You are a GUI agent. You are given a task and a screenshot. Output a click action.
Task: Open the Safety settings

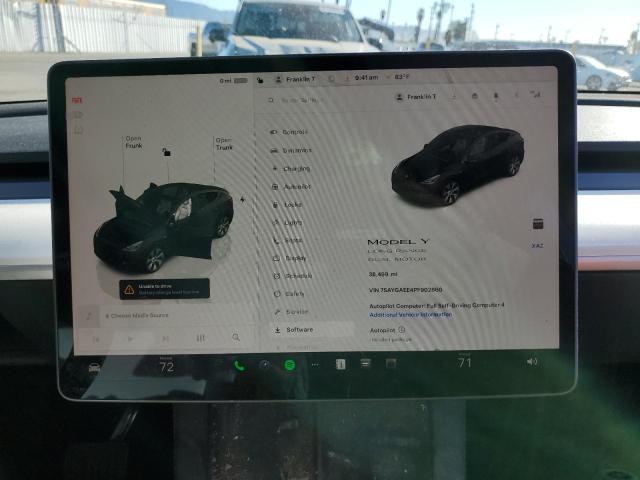289,294
